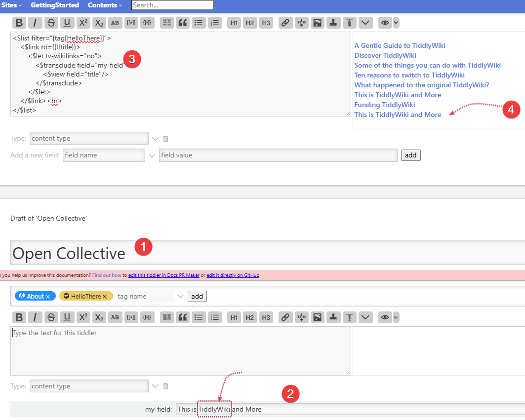Image resolution: width=525 pixels, height=420 pixels.
Task: Click Bold in the top editor toolbar
Action: click(x=19, y=23)
